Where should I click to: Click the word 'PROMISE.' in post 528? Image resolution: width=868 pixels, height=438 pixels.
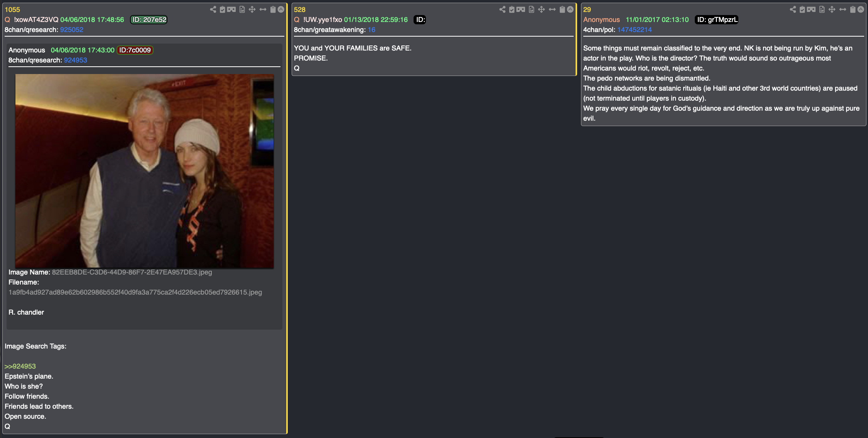click(311, 58)
